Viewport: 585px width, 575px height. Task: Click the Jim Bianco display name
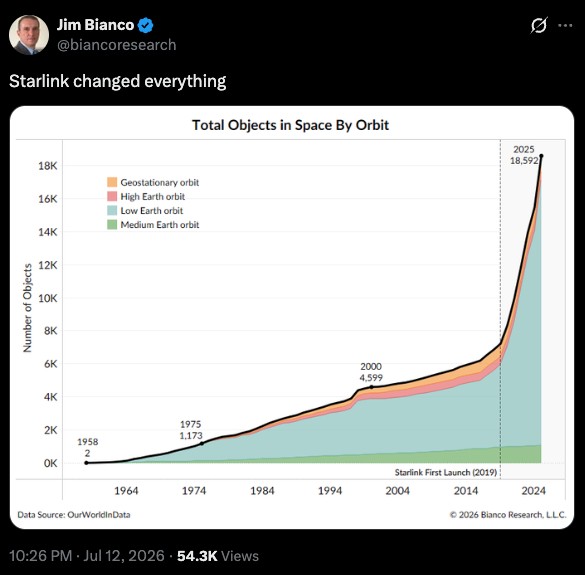pos(95,25)
